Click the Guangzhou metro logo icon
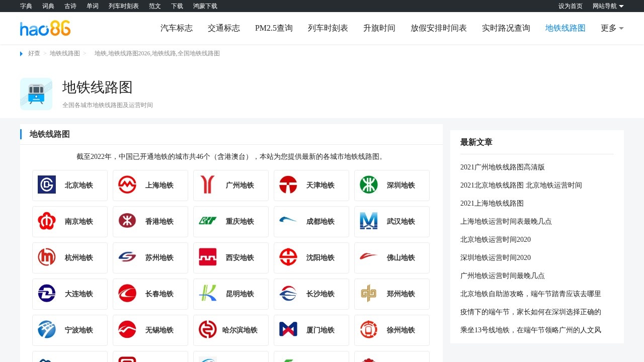This screenshot has height=362, width=644. 208,185
